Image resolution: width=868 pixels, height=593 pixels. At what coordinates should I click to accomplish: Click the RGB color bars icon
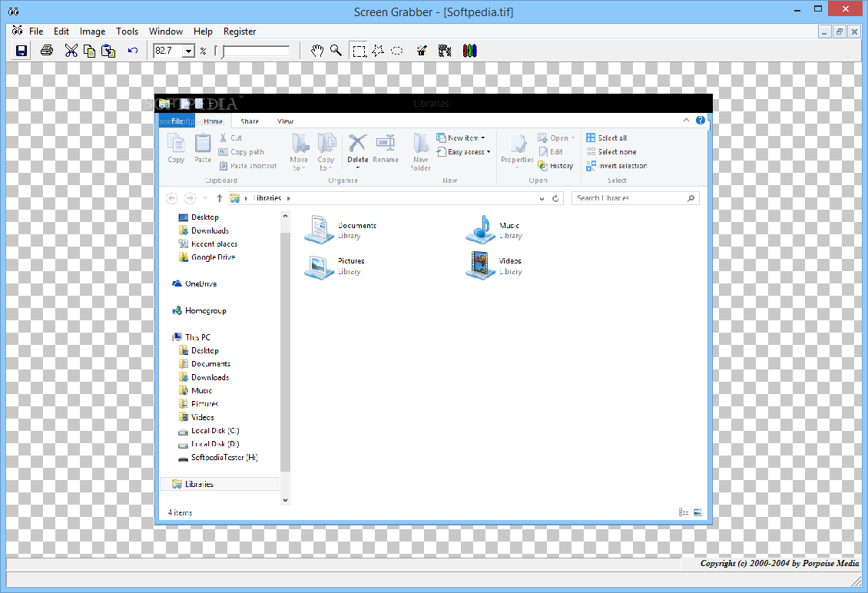(469, 51)
